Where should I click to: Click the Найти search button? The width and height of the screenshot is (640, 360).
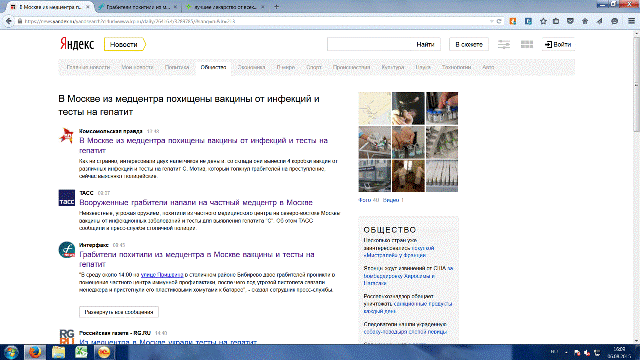[425, 44]
